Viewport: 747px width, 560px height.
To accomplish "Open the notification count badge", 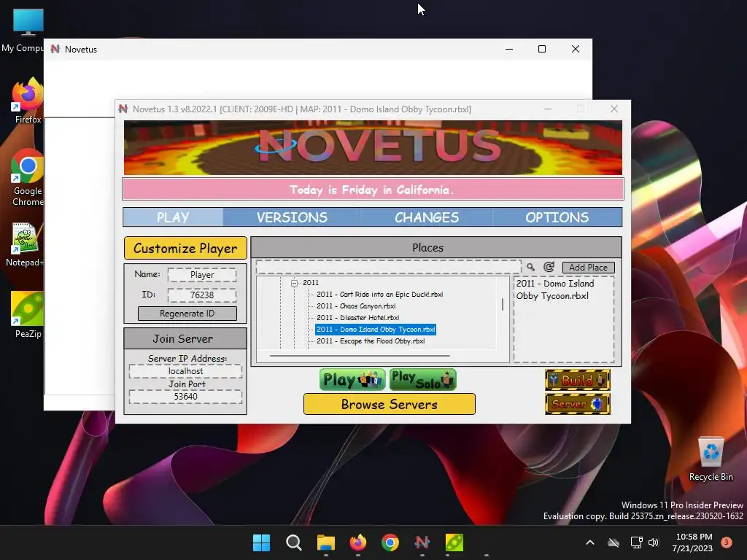I will coord(727,542).
